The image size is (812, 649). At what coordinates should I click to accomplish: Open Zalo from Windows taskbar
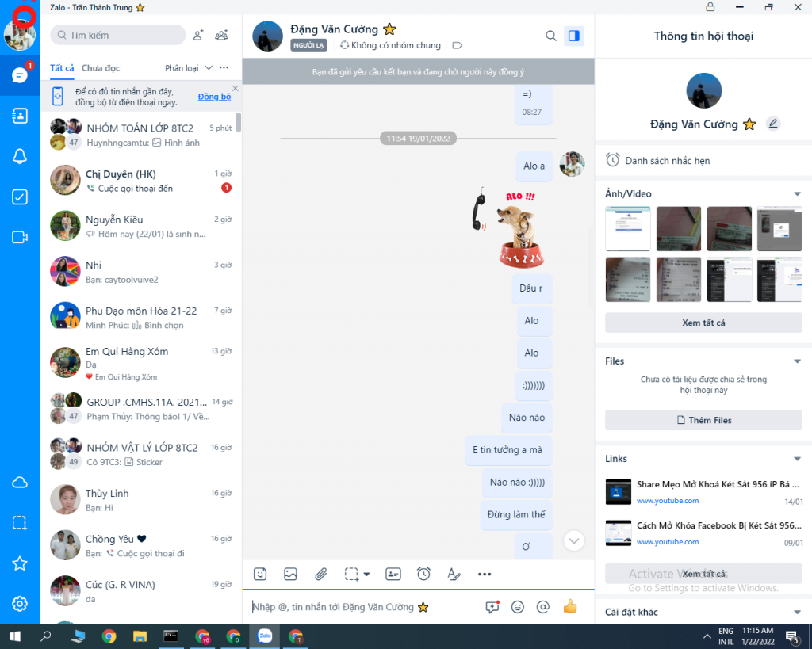click(265, 636)
